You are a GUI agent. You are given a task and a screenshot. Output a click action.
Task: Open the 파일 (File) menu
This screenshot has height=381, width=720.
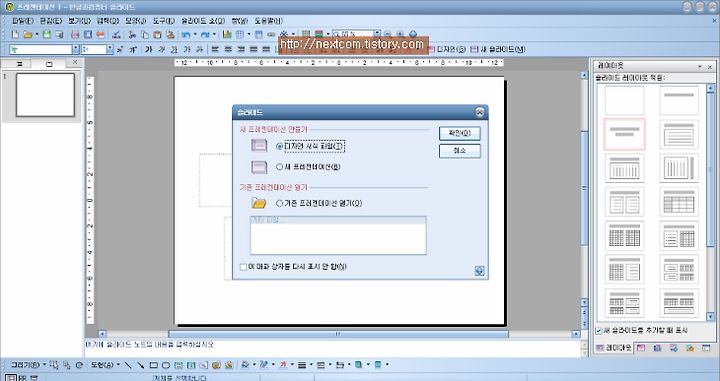coord(22,21)
